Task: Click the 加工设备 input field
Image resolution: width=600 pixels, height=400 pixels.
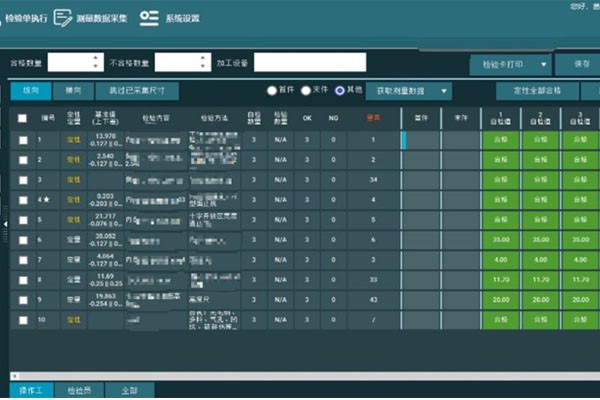Action: pos(310,62)
